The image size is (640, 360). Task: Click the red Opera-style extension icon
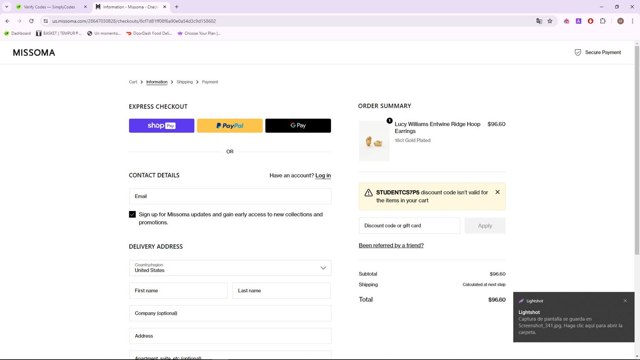point(591,21)
